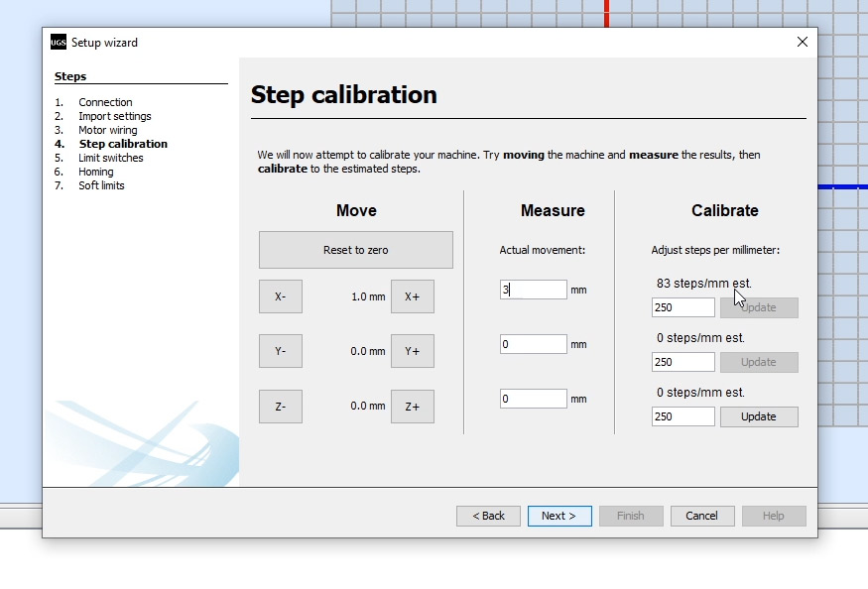The width and height of the screenshot is (868, 589).
Task: Lower the Z axis using Z-
Action: [280, 406]
